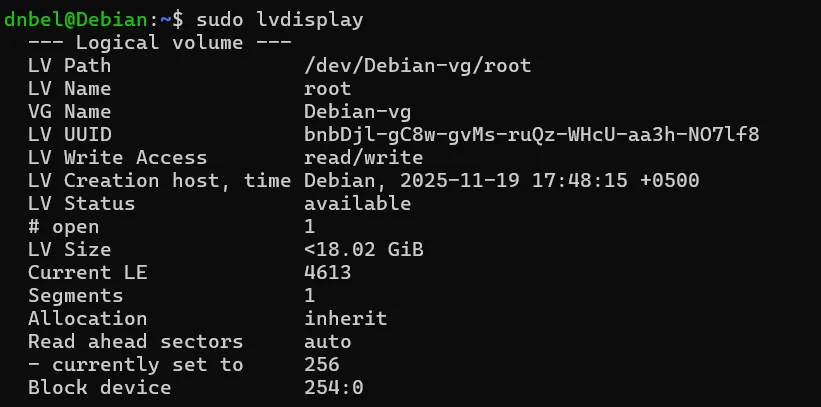Click the LV Status value available
This screenshot has width=821, height=407.
(357, 204)
